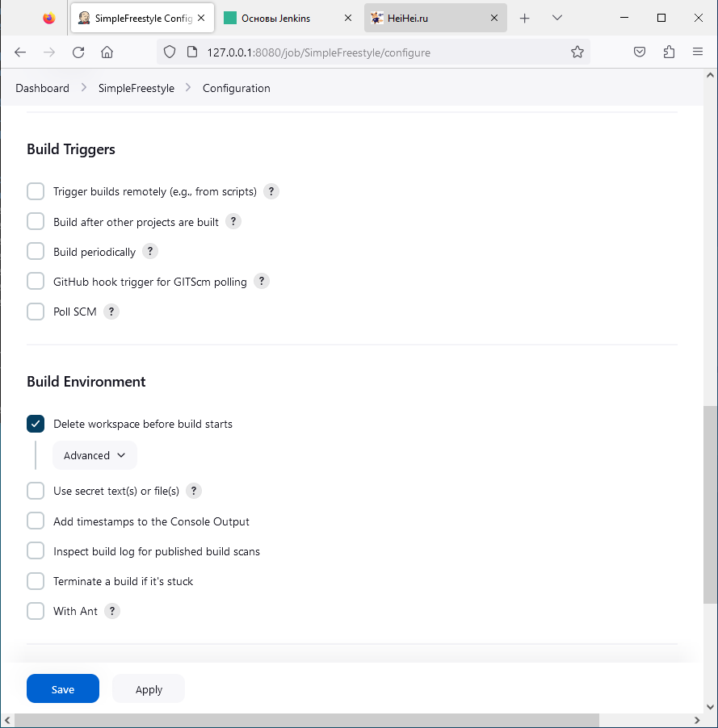This screenshot has height=728, width=718.
Task: Go back to previous page
Action: (20, 52)
